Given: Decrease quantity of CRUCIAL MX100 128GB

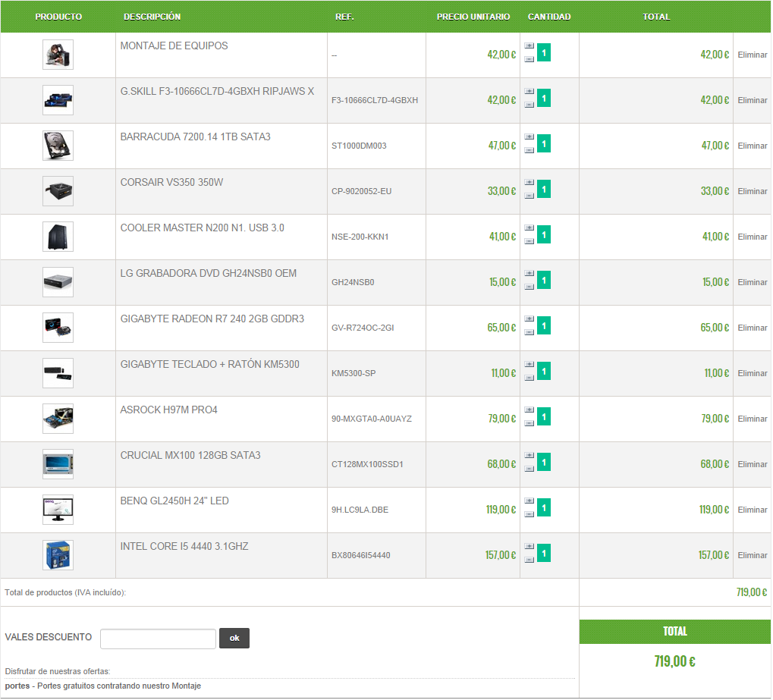Looking at the screenshot, I should 529,469.
